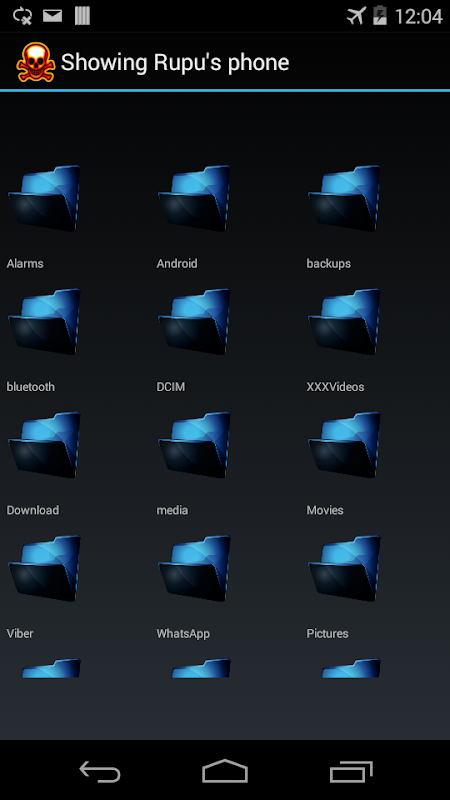The width and height of the screenshot is (450, 800).
Task: Select the Download folder label text
Action: 33,510
